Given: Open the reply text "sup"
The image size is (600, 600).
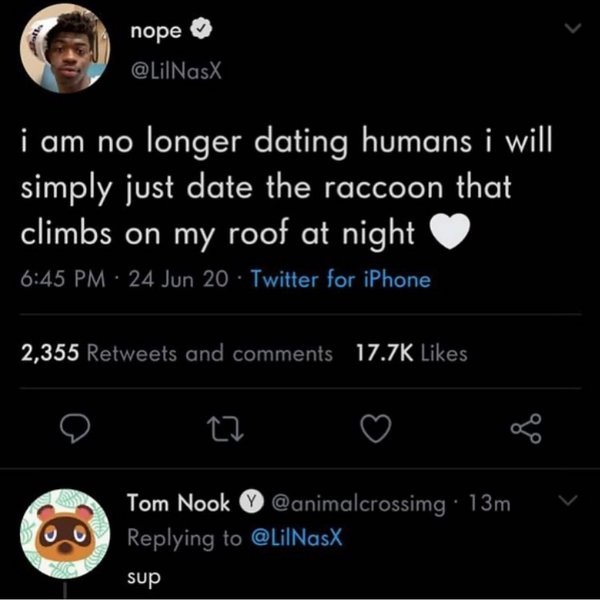Looking at the screenshot, I should [141, 578].
